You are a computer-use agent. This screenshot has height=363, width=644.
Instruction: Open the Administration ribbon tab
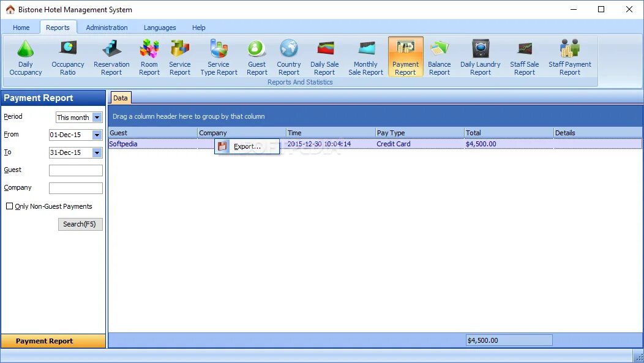(x=107, y=28)
